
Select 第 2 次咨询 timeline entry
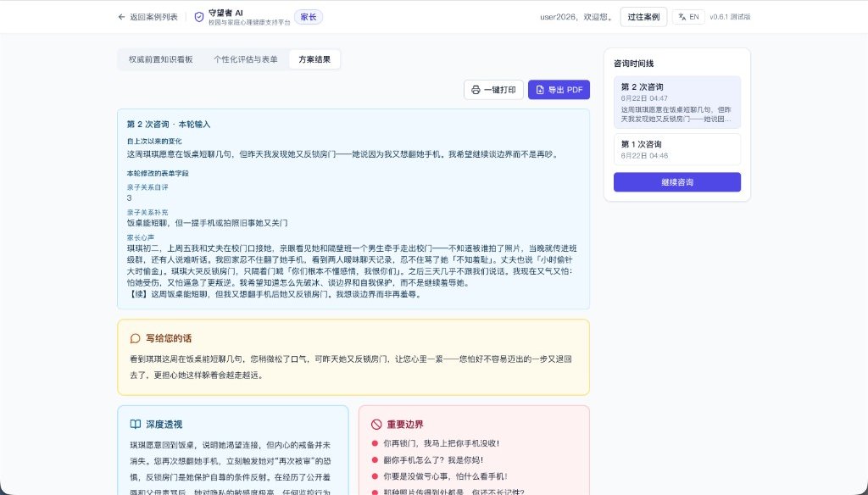pyautogui.click(x=677, y=103)
